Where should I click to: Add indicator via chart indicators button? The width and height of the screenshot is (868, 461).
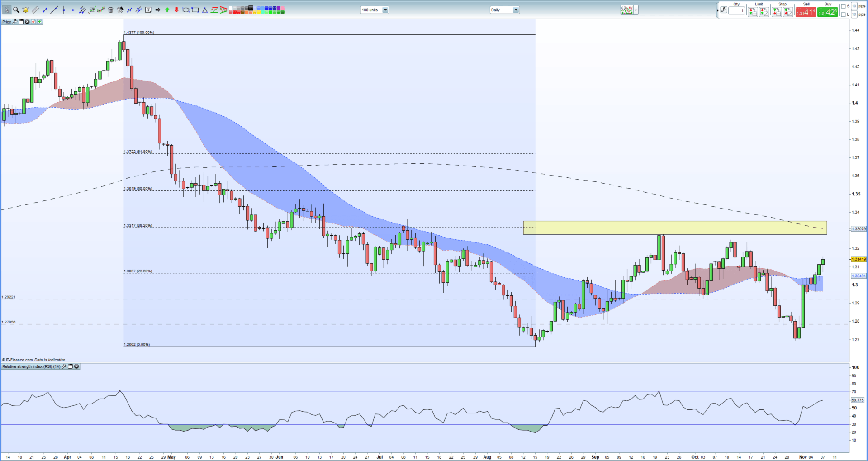627,10
